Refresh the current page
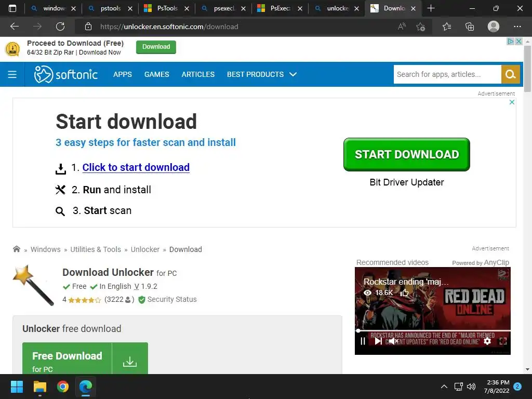The image size is (532, 399). [x=60, y=26]
